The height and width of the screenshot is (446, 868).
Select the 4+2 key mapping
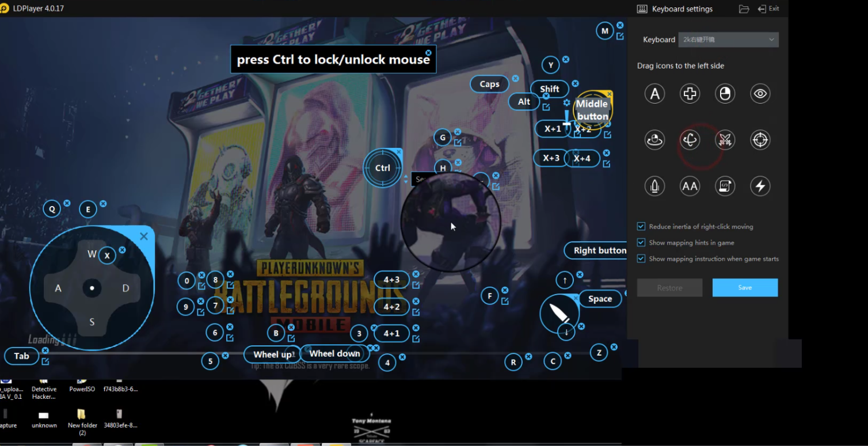pyautogui.click(x=391, y=307)
